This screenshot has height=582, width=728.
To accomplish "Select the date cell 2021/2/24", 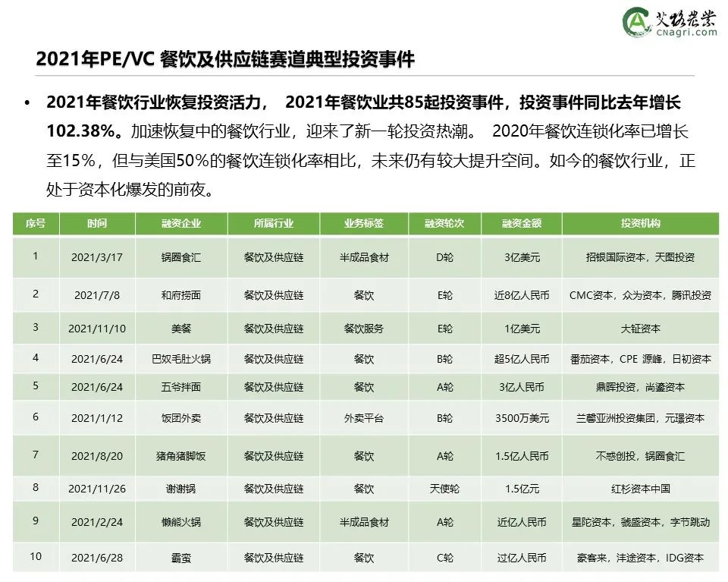I will click(x=97, y=522).
